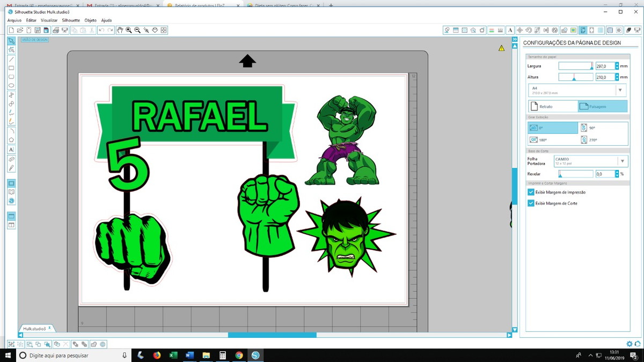Choose the Rounded Rectangle tool
Image resolution: width=644 pixels, height=362 pixels.
[11, 77]
